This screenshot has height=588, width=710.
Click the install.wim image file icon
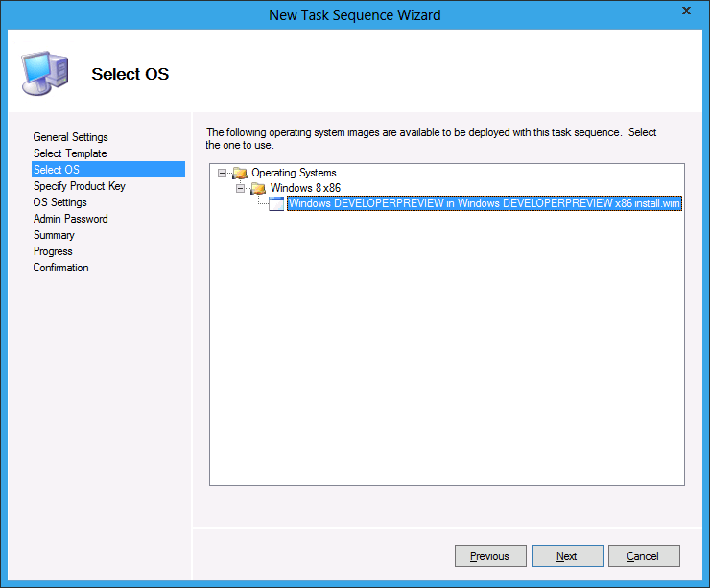[276, 203]
